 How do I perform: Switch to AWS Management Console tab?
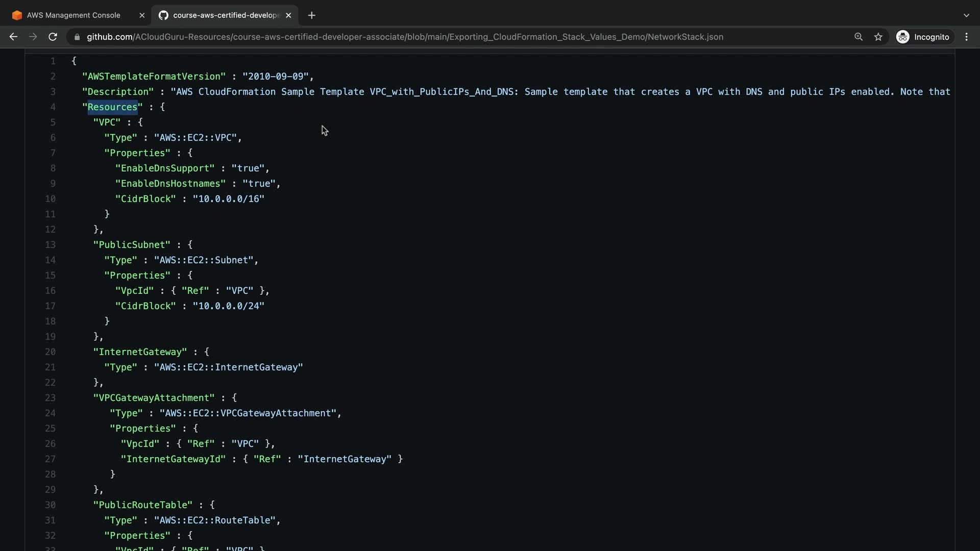[x=73, y=15]
